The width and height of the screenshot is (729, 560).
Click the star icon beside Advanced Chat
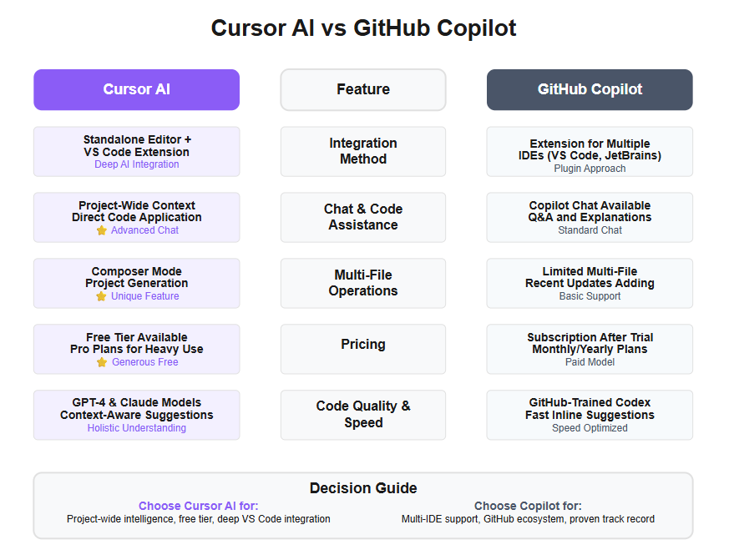(102, 230)
